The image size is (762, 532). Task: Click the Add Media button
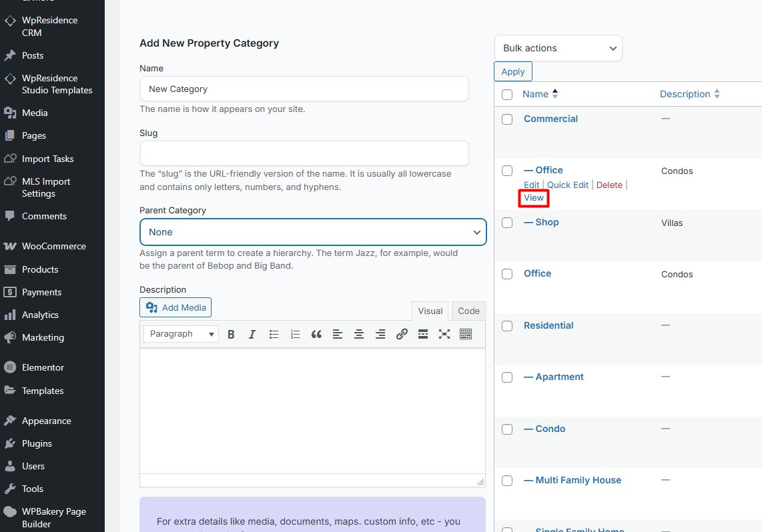click(175, 307)
